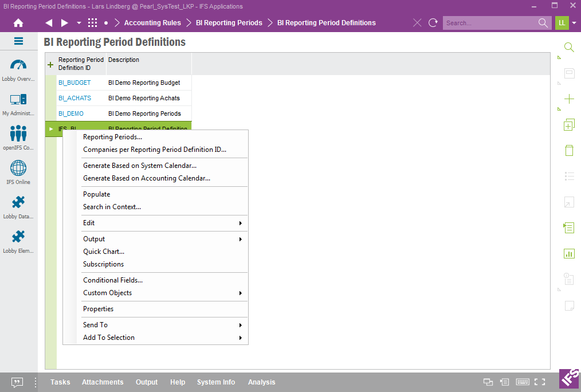Click the BI Reporting Period Definitions breadcrumb
The image size is (581, 392).
click(327, 23)
